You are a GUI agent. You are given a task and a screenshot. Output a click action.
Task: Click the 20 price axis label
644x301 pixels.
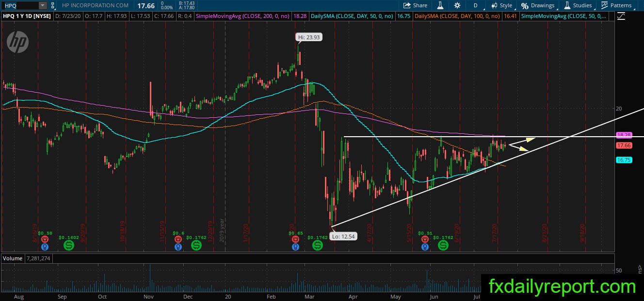click(619, 109)
